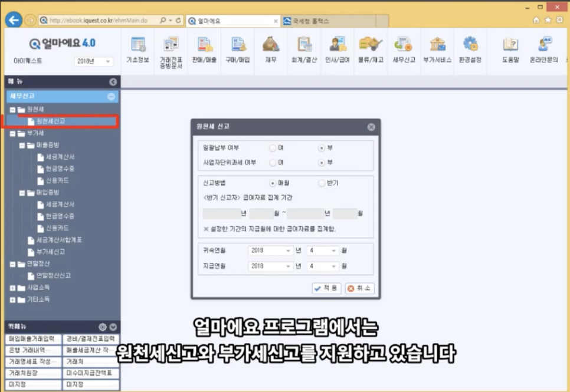The width and height of the screenshot is (570, 392).
Task: Click the browser tools gear icon
Action: [560, 20]
